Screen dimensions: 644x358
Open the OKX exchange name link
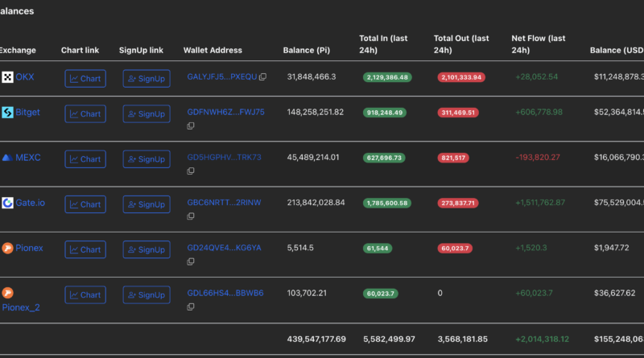click(25, 77)
